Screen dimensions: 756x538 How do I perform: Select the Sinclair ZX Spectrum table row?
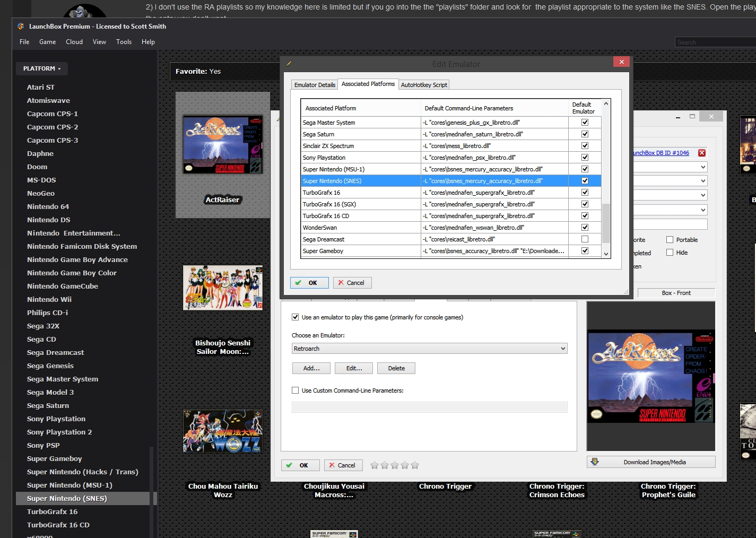(x=451, y=145)
